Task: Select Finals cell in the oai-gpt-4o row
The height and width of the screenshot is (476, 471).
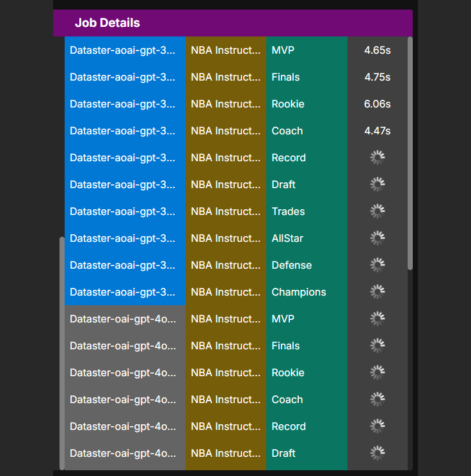Action: (x=307, y=345)
